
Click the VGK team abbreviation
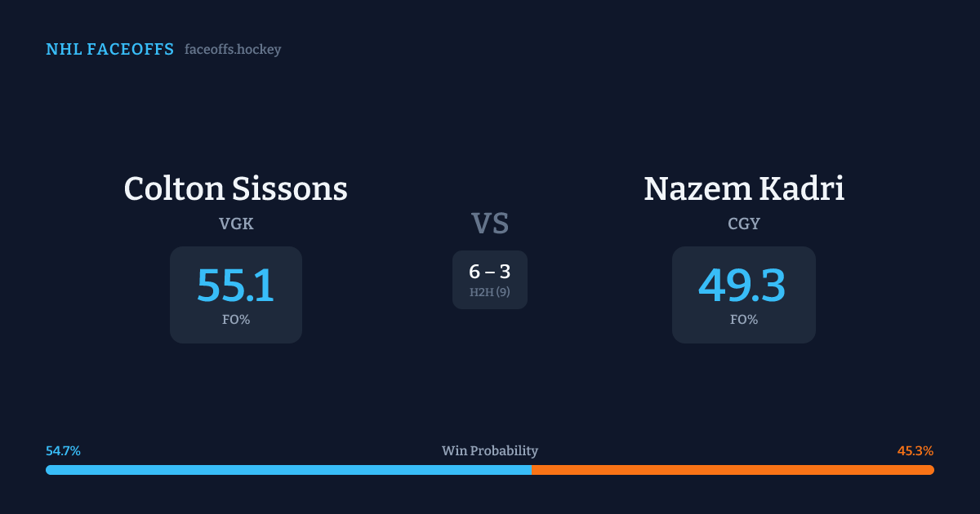236,224
